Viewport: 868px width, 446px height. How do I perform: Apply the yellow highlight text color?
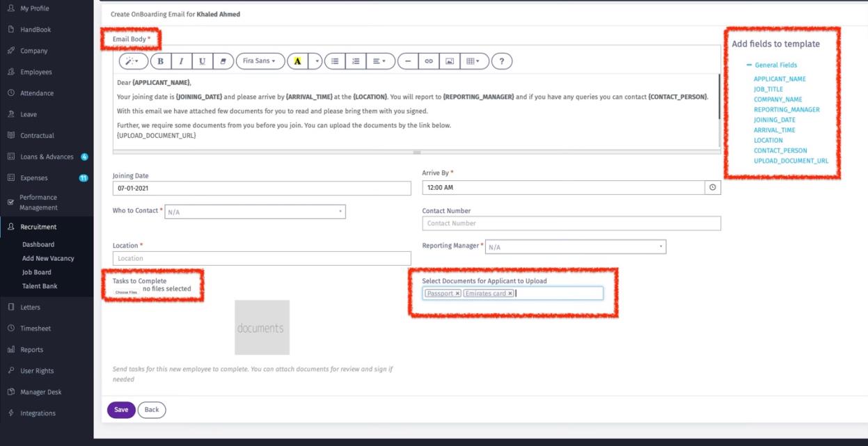(x=297, y=61)
